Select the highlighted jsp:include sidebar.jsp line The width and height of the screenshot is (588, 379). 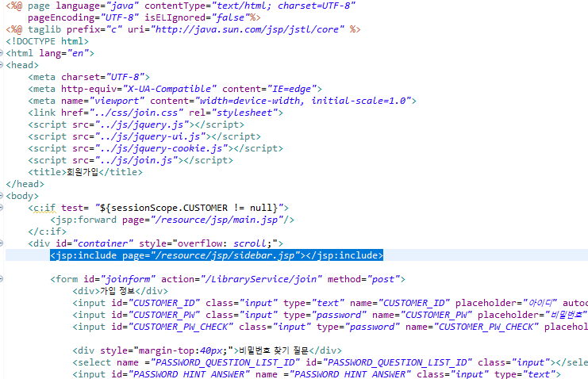click(x=217, y=255)
